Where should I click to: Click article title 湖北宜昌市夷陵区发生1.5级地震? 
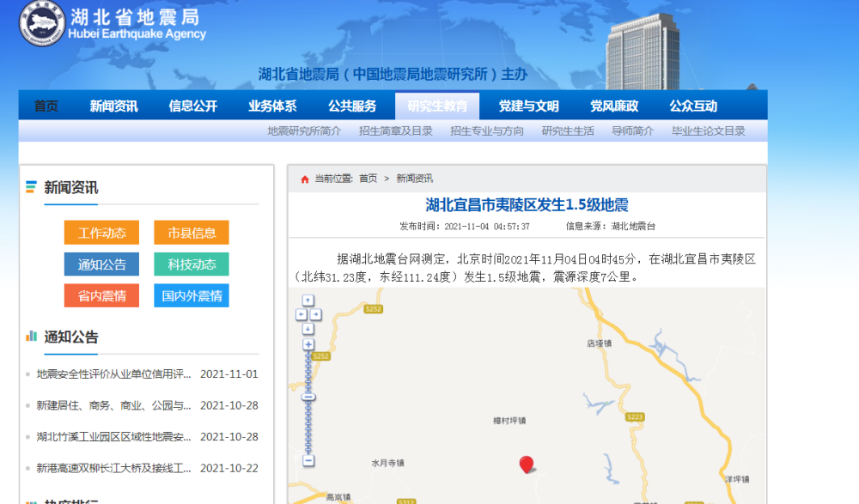(x=527, y=205)
